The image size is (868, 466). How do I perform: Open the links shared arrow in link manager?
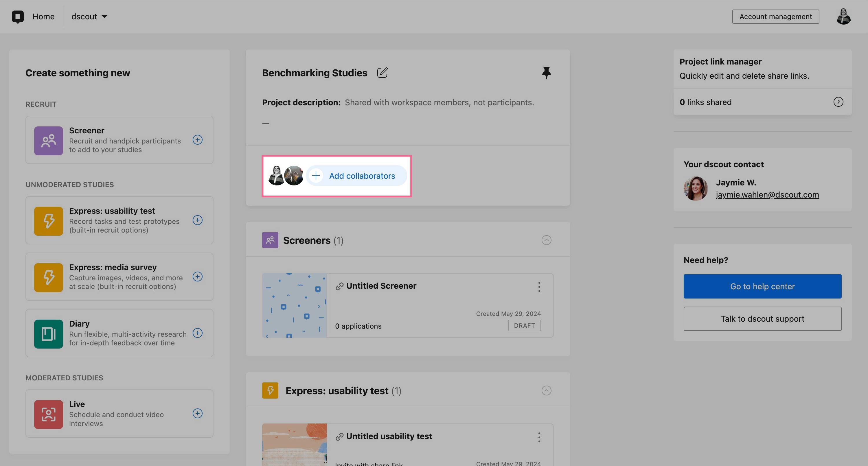pyautogui.click(x=838, y=102)
